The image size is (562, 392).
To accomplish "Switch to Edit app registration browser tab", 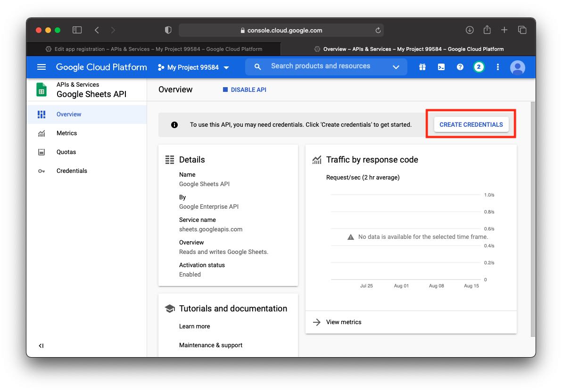I will pyautogui.click(x=154, y=49).
